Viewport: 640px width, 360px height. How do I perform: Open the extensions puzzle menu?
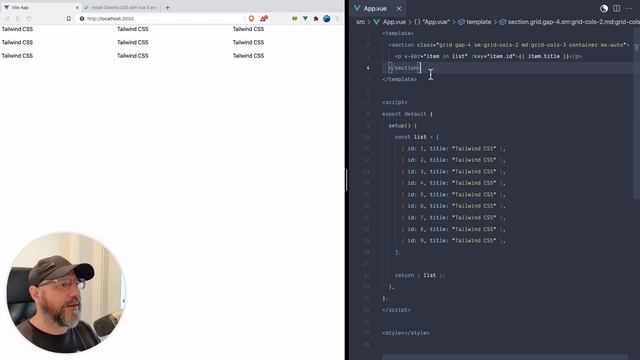pyautogui.click(x=316, y=19)
